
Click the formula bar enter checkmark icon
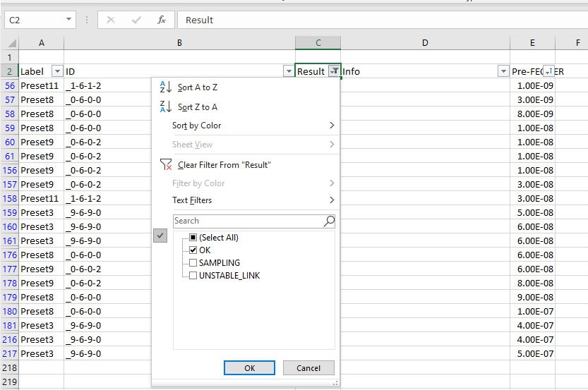tap(136, 20)
